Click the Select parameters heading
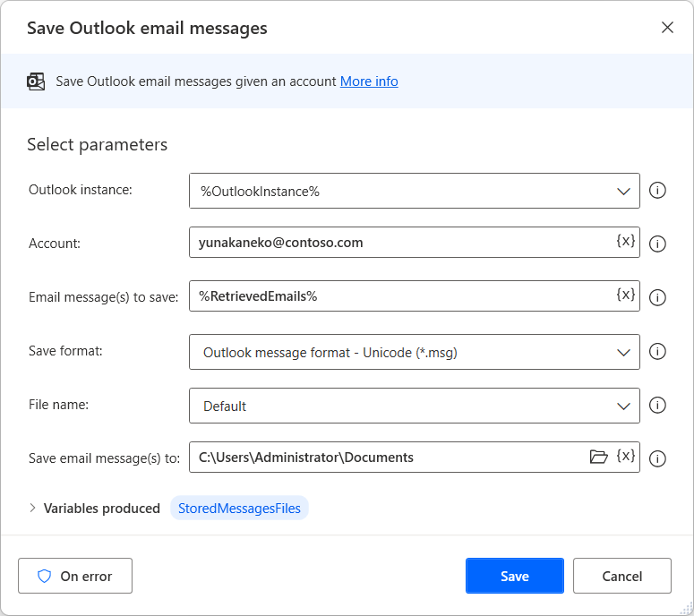 98,145
